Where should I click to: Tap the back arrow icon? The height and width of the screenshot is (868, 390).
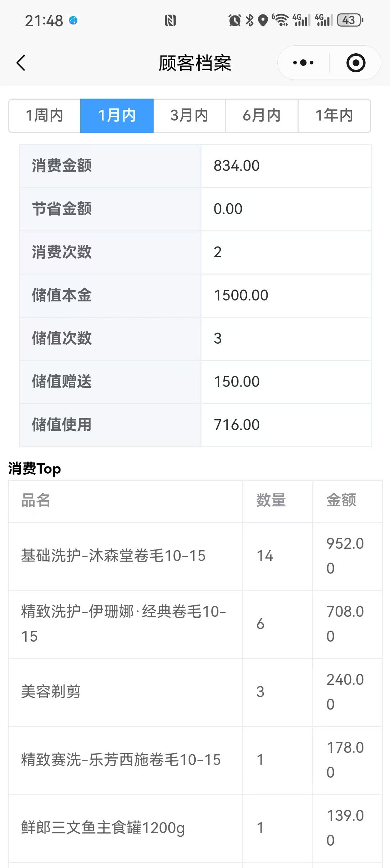tap(21, 63)
